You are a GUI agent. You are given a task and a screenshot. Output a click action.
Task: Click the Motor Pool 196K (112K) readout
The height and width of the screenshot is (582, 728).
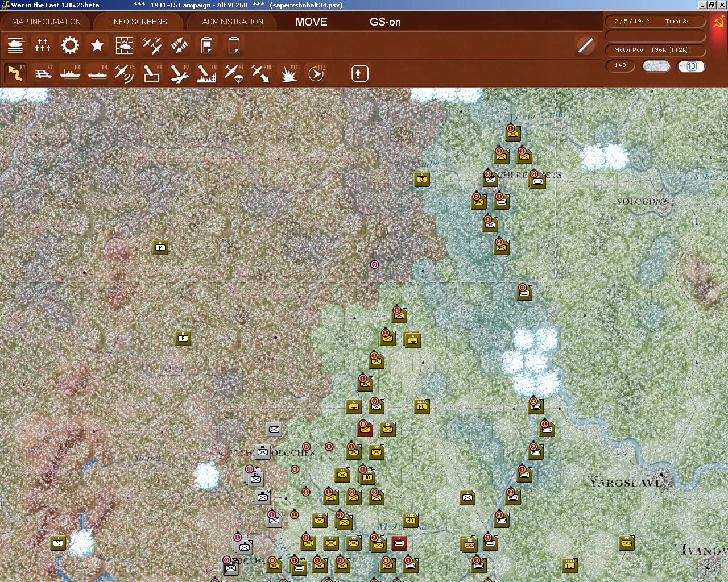pos(655,50)
